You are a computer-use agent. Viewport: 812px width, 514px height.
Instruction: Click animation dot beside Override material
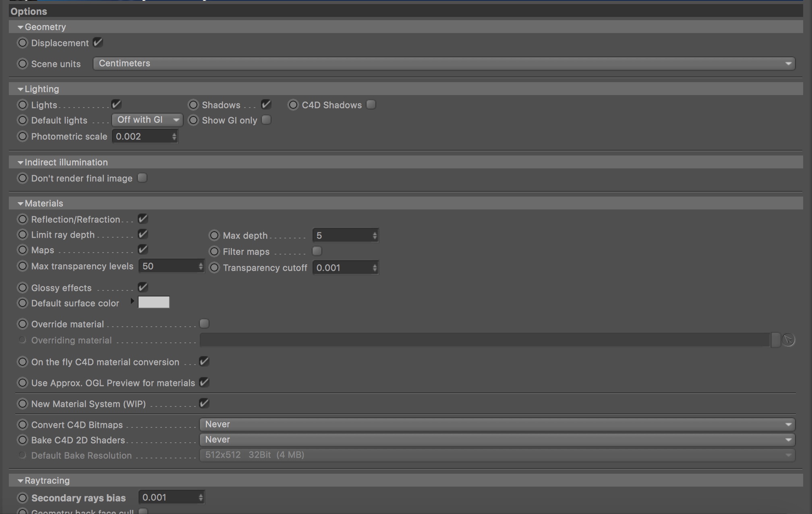pyautogui.click(x=23, y=324)
